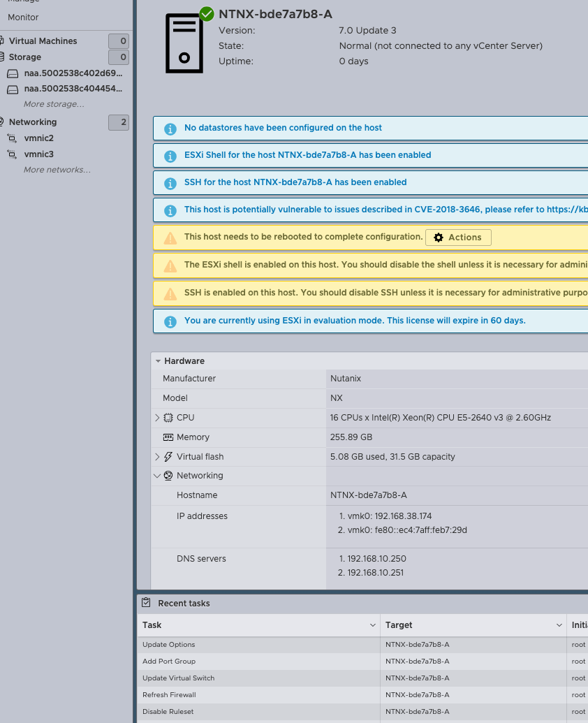Image resolution: width=588 pixels, height=723 pixels.
Task: Click the Memory hardware row icon
Action: 168,437
